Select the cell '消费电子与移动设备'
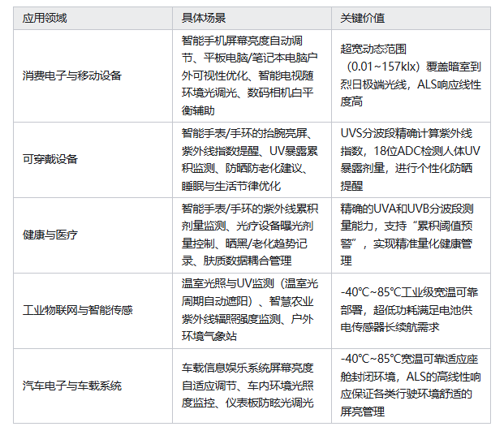This screenshot has width=504, height=431. pyautogui.click(x=93, y=75)
